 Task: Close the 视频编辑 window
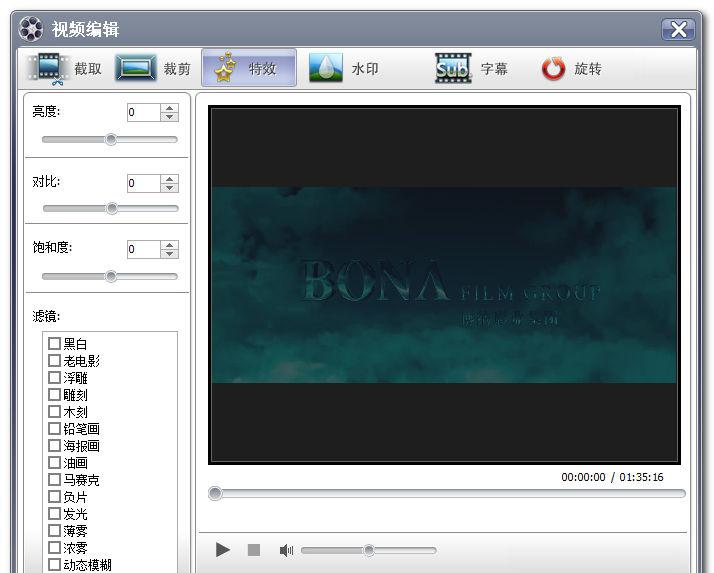point(678,30)
